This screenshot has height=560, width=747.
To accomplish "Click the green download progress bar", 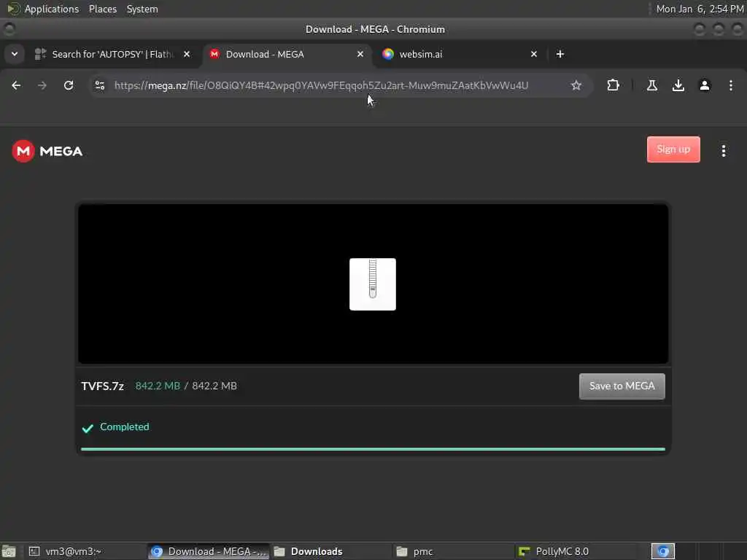I will [x=373, y=449].
